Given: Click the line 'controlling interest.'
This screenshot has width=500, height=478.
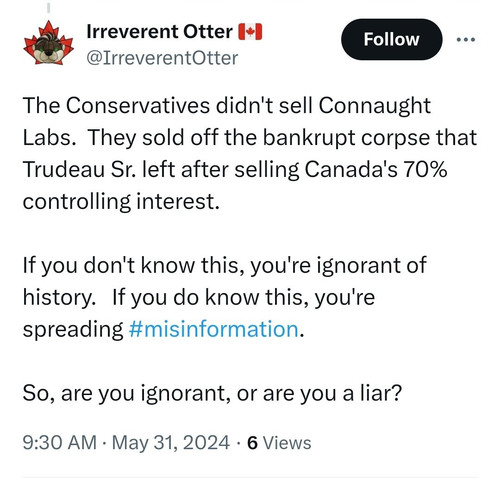Looking at the screenshot, I should [x=121, y=202].
